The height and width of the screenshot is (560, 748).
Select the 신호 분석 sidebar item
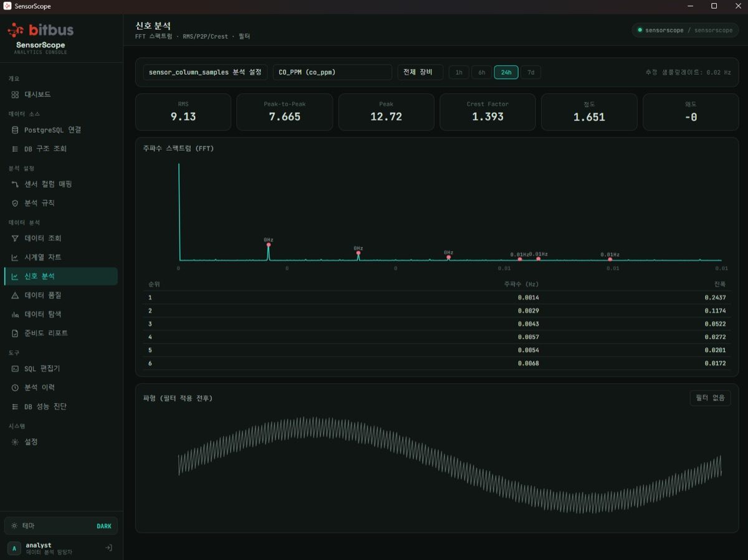pyautogui.click(x=60, y=277)
